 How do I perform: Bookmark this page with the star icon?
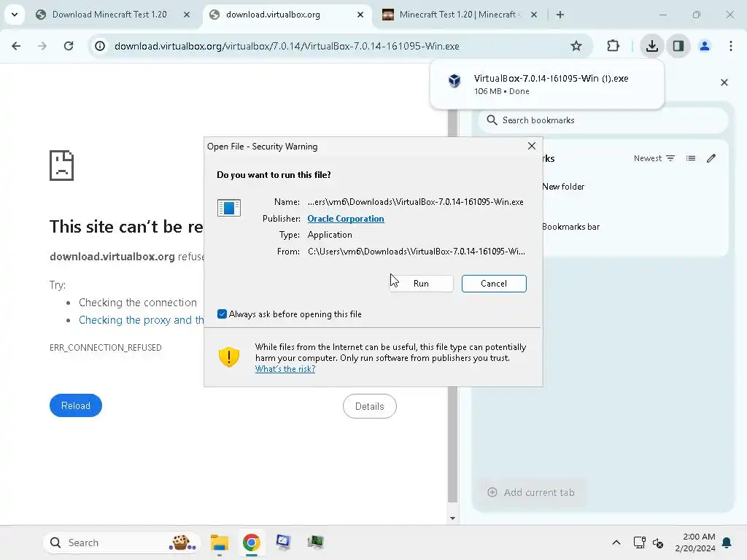(576, 46)
